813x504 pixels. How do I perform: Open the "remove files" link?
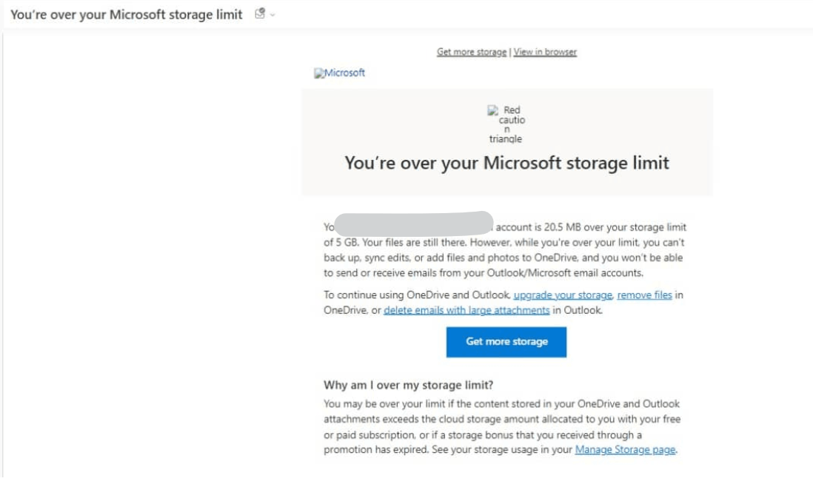point(644,295)
